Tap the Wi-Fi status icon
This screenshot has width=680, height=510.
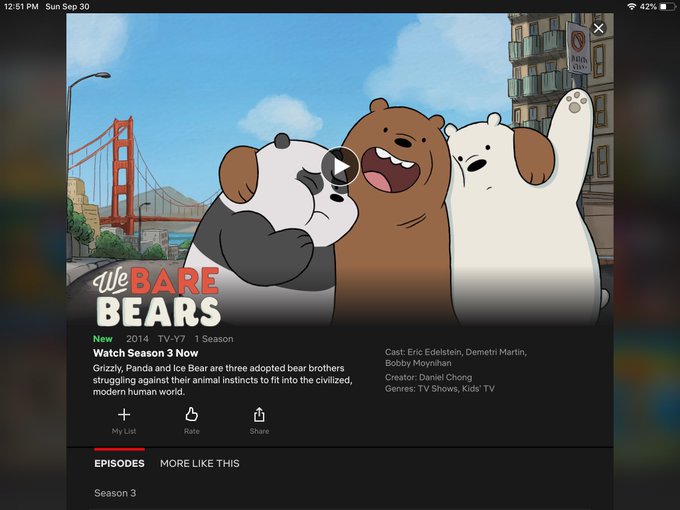pos(631,7)
